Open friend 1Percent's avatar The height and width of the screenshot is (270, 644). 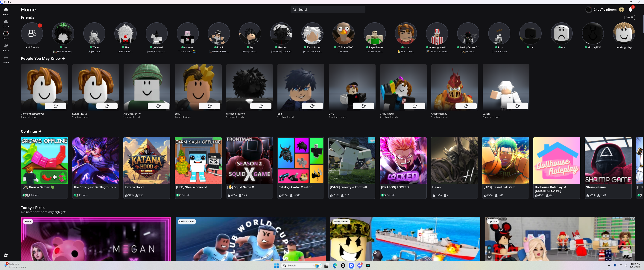tap(281, 33)
